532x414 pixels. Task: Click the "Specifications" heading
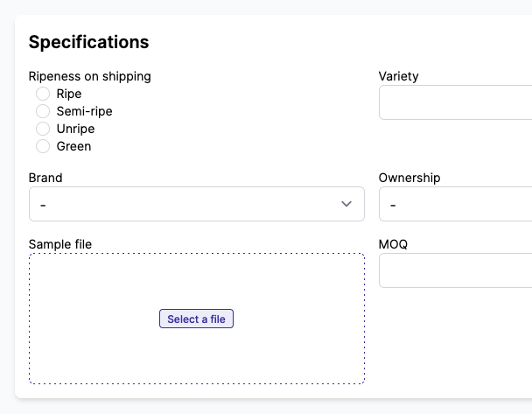coord(89,42)
